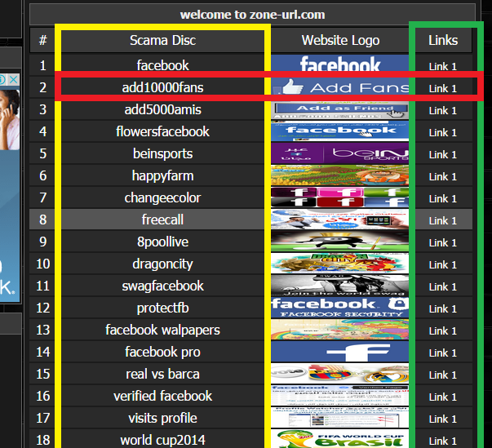Open Link 1 for real vs barca
The image size is (492, 448).
coord(443,375)
